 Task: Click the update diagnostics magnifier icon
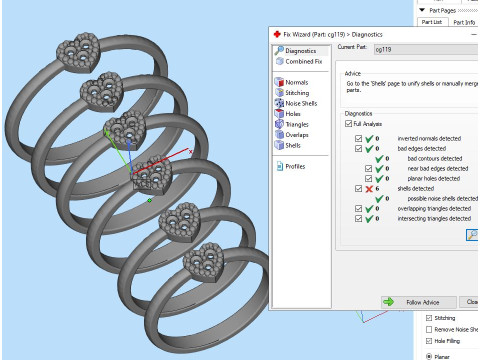472,235
